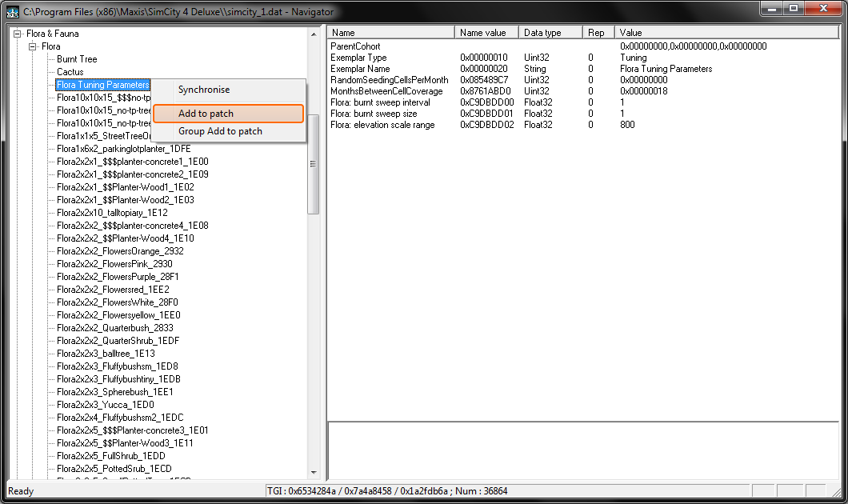The width and height of the screenshot is (848, 504).
Task: Select Flora2x2x2_$$Planter-Wood4_1E10 item
Action: tap(126, 238)
